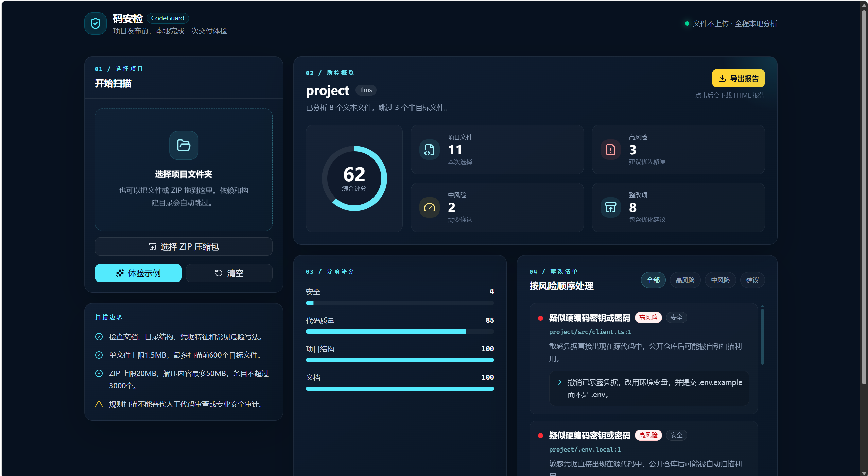
Task: Click the 点击后会下载 HTML 报告 hint
Action: click(x=730, y=95)
